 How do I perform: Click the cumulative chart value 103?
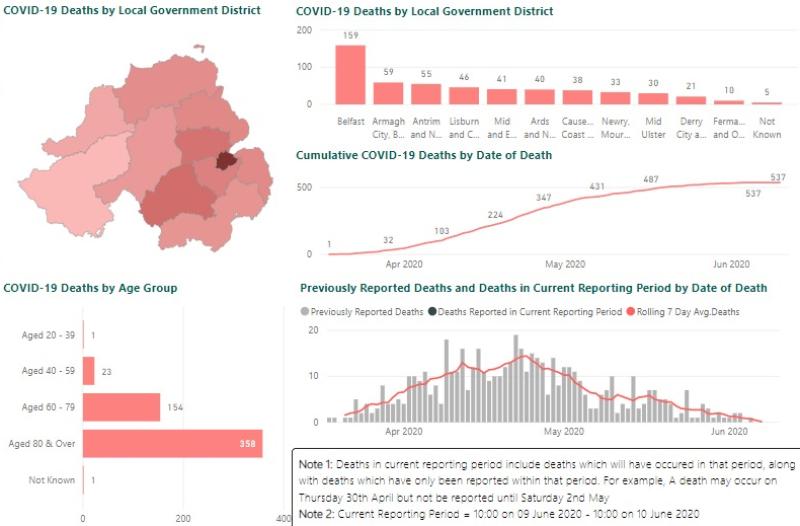click(441, 231)
